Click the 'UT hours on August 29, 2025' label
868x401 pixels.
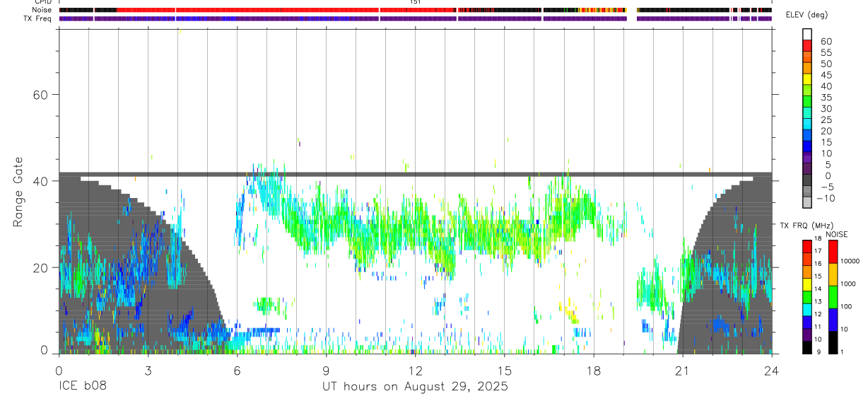point(415,387)
